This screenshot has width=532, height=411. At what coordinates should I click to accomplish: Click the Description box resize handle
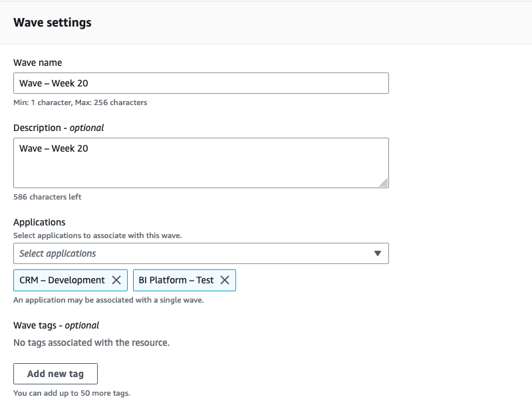click(384, 183)
